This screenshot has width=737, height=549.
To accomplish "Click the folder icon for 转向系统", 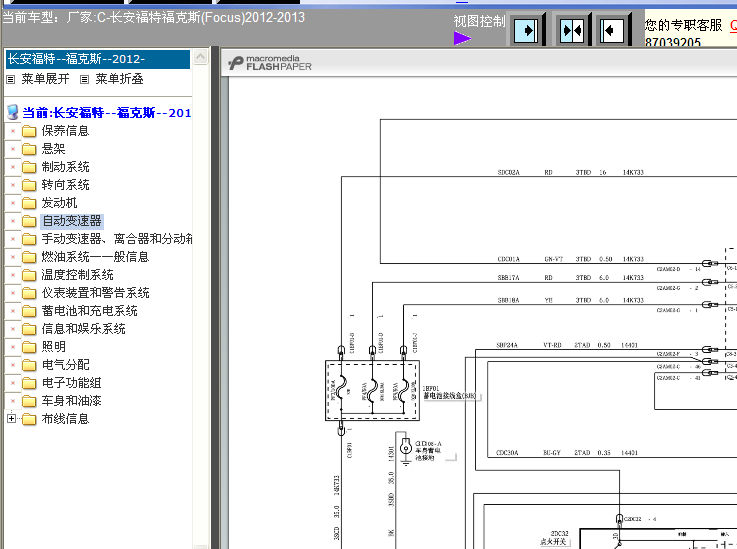I will click(29, 185).
